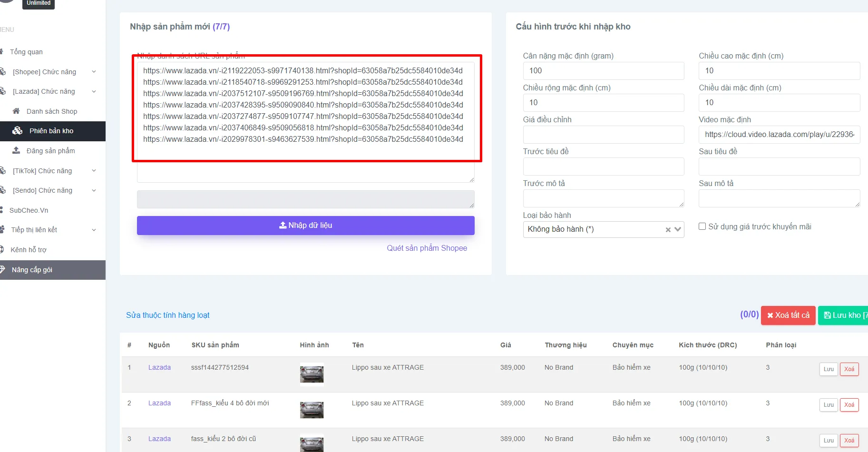Click Lưu for FFfass_kiểu 4 bô đời mới row
This screenshot has height=452, width=868.
(829, 405)
